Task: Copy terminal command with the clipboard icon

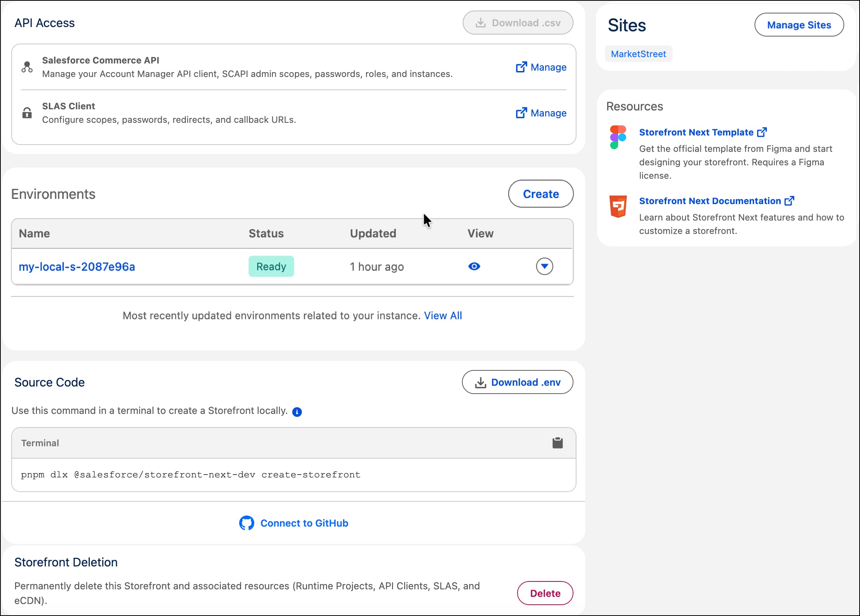Action: (x=557, y=442)
